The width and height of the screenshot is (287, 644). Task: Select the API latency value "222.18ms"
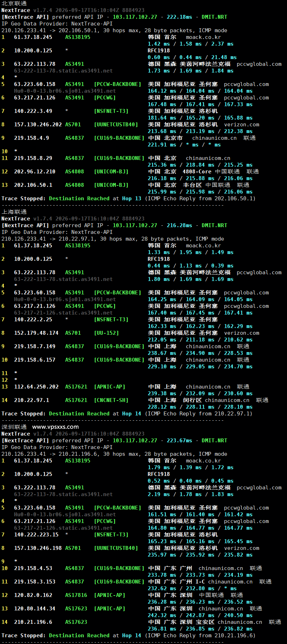click(180, 17)
